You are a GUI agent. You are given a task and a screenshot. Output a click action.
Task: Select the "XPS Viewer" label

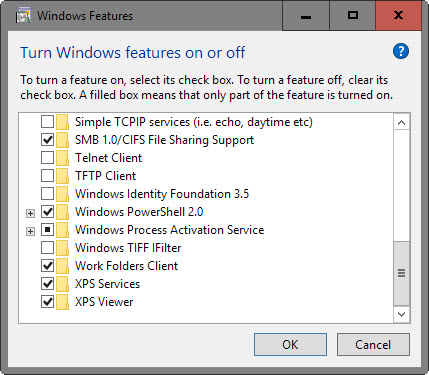point(104,302)
